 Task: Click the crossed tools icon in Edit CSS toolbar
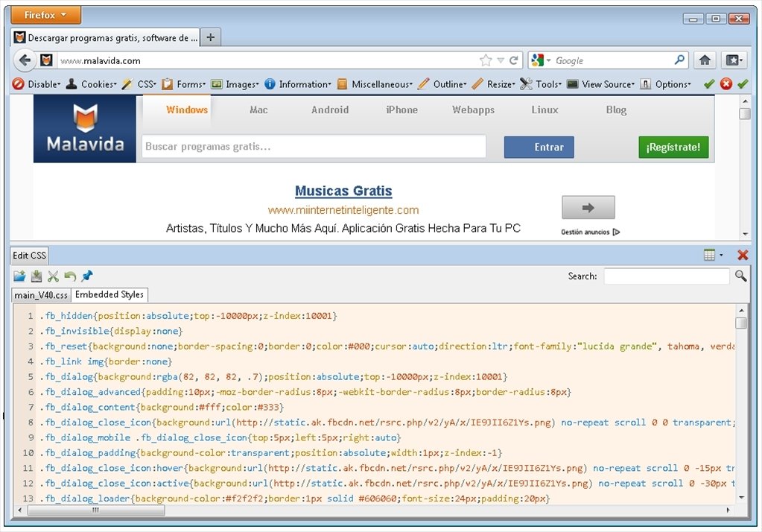point(53,276)
